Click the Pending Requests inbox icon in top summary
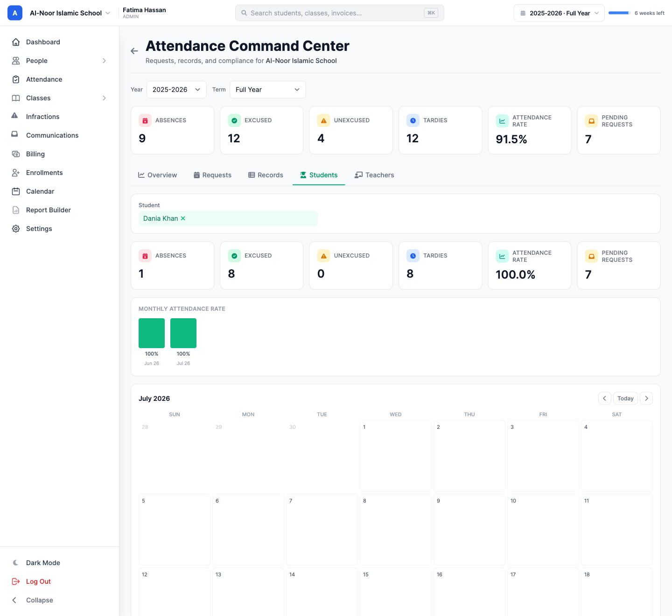The height and width of the screenshot is (616, 672). tap(592, 121)
